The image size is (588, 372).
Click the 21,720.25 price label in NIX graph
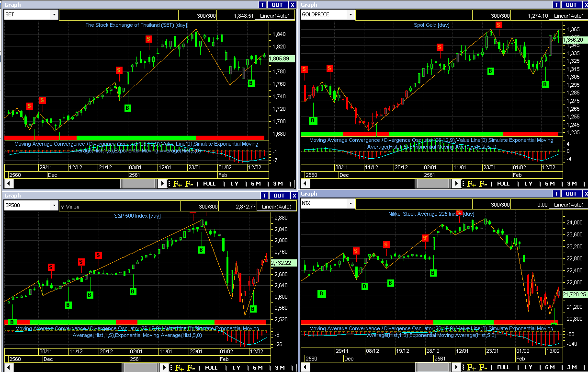tap(575, 294)
